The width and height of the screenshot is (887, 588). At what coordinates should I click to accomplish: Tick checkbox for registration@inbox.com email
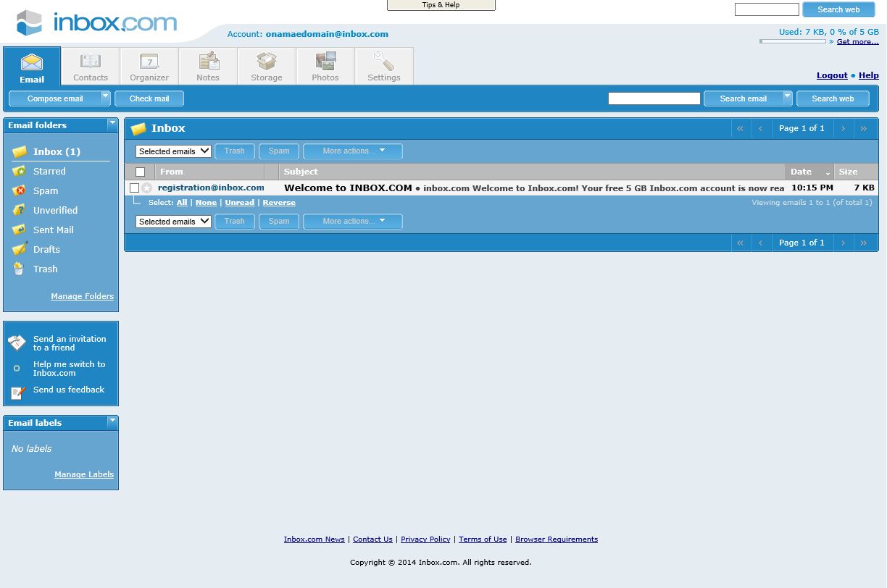[x=134, y=188]
